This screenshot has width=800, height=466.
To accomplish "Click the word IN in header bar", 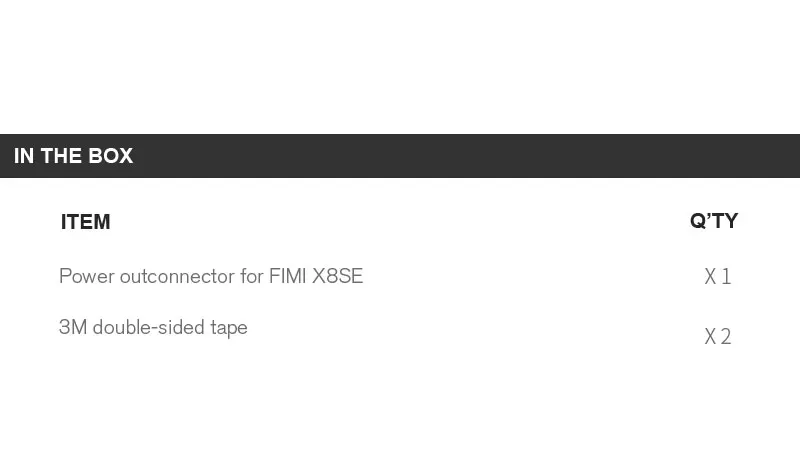I will pos(24,156).
